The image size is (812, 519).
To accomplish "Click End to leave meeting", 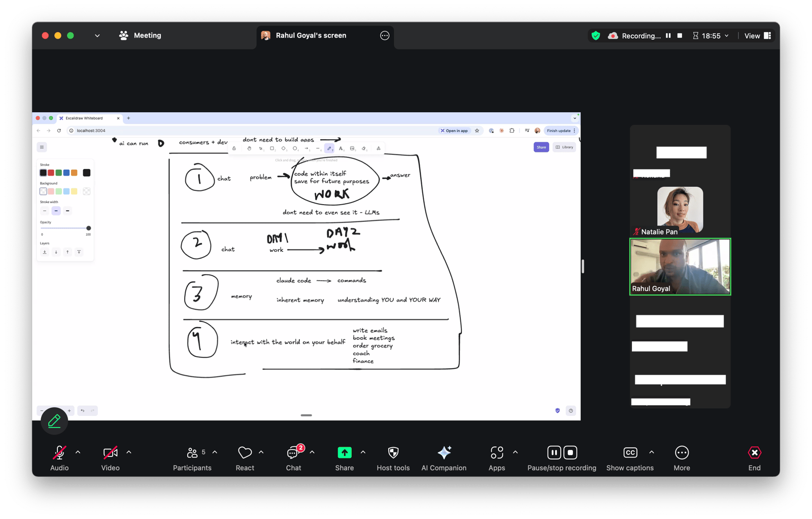I will [754, 452].
